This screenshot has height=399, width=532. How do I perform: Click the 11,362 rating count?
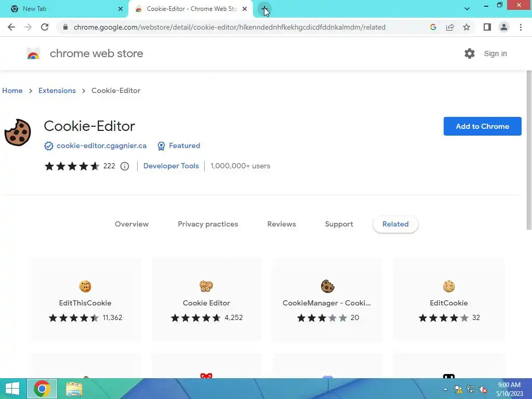coord(112,317)
